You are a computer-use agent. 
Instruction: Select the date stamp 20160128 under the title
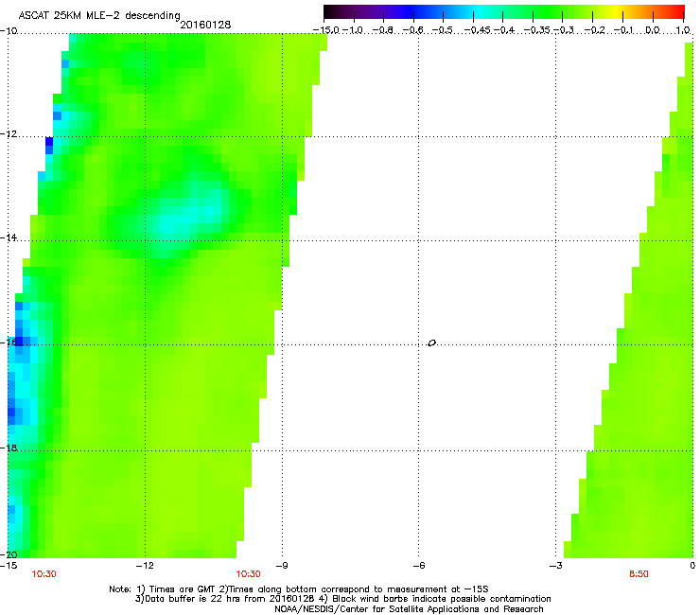[x=205, y=25]
